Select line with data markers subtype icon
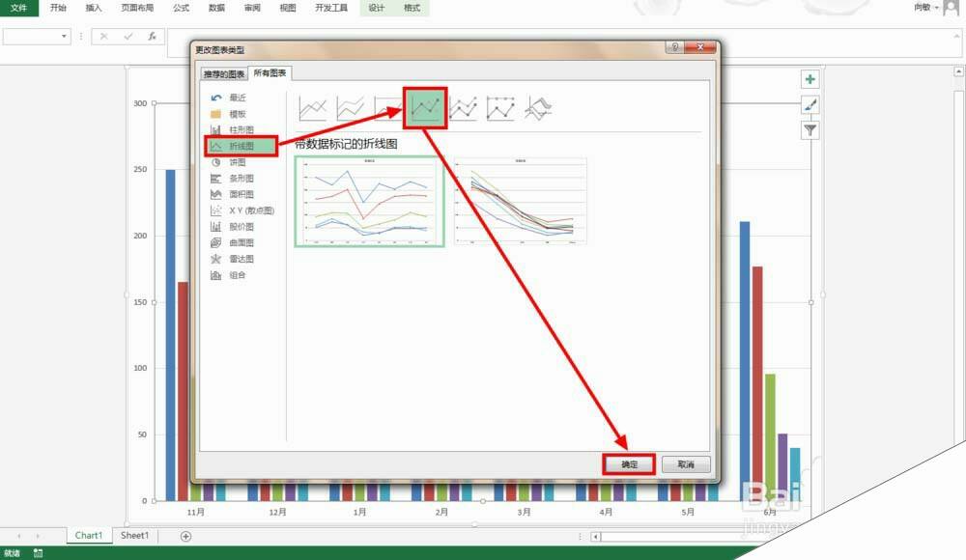Image resolution: width=966 pixels, height=560 pixels. 425,108
